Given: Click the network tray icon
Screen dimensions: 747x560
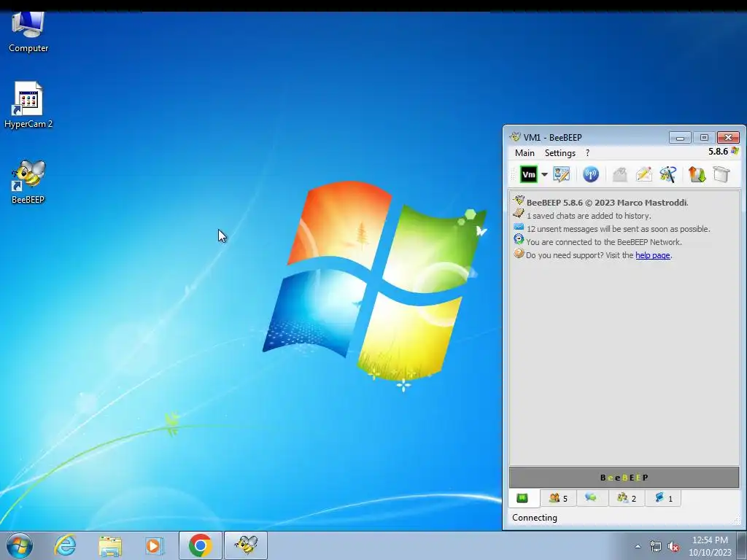Looking at the screenshot, I should pyautogui.click(x=656, y=547).
